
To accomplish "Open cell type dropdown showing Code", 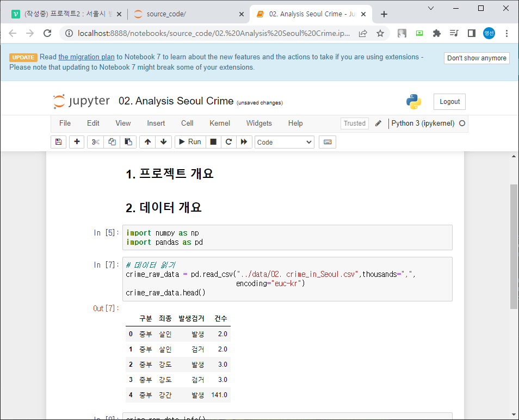I will (x=285, y=143).
